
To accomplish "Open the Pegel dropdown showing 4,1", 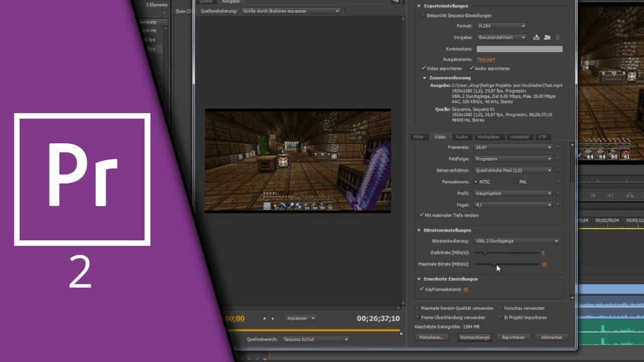I will [513, 205].
